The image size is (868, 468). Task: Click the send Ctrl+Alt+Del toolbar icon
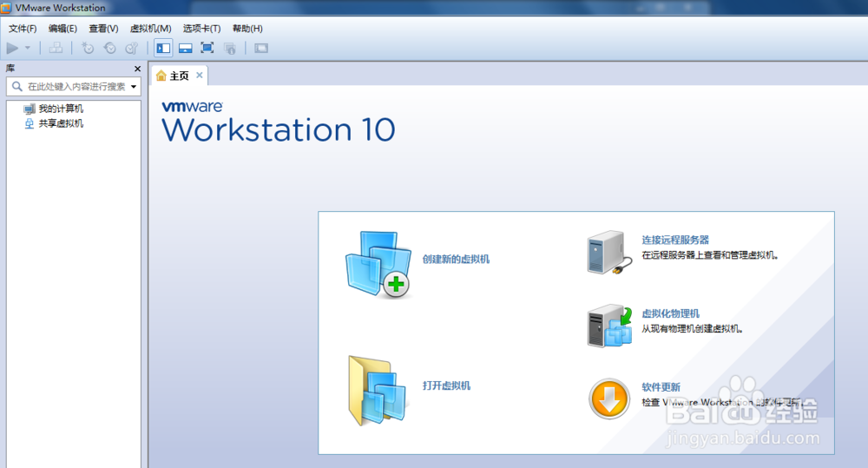pyautogui.click(x=56, y=48)
